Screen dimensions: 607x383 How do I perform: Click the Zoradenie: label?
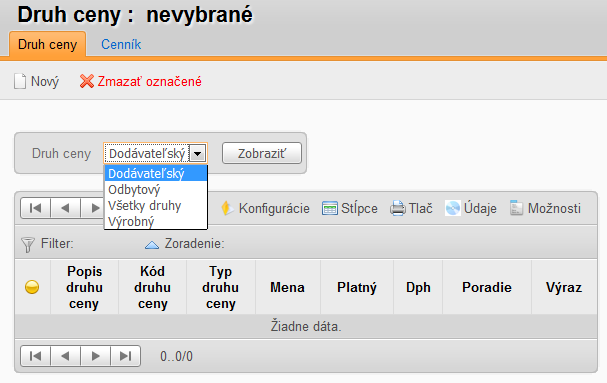[195, 244]
